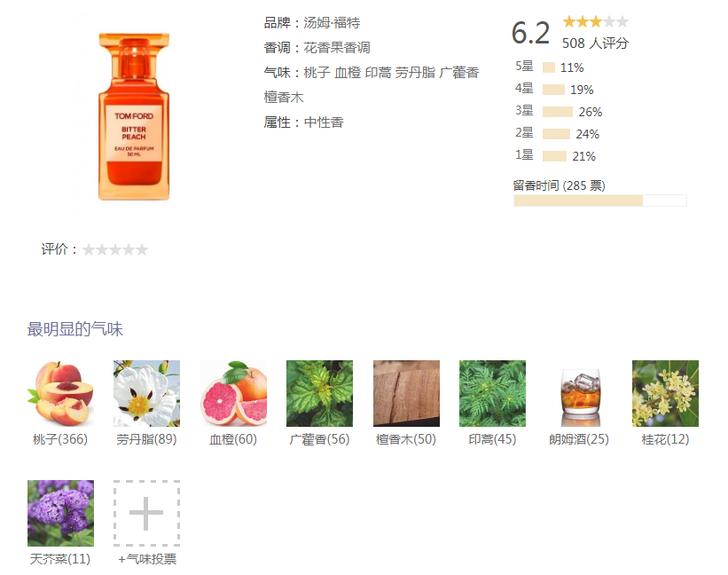
Task: Click the purple heliotrope flower image
Action: [60, 513]
